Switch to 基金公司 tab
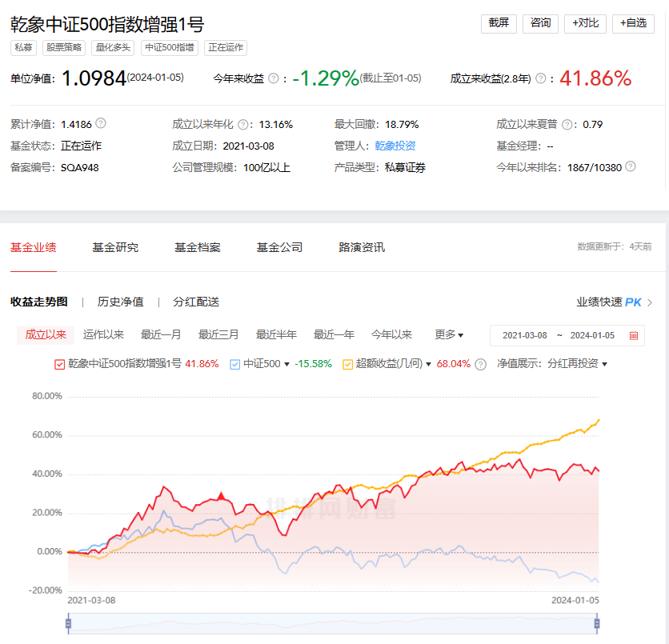Screen dimensions: 669x644 point(279,247)
